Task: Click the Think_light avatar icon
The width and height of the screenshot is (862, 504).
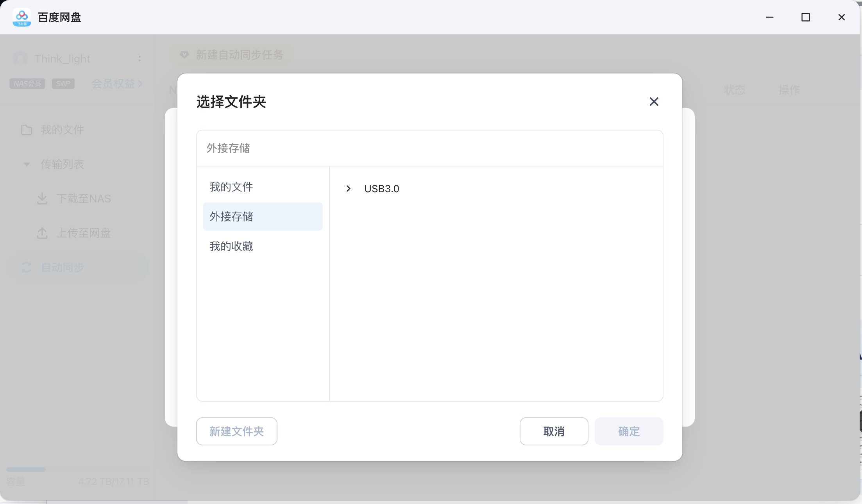Action: (20, 59)
